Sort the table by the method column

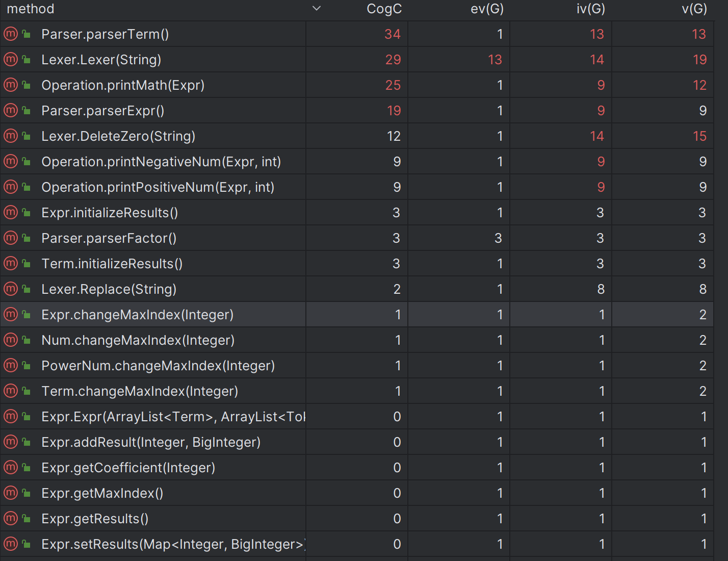tap(31, 9)
